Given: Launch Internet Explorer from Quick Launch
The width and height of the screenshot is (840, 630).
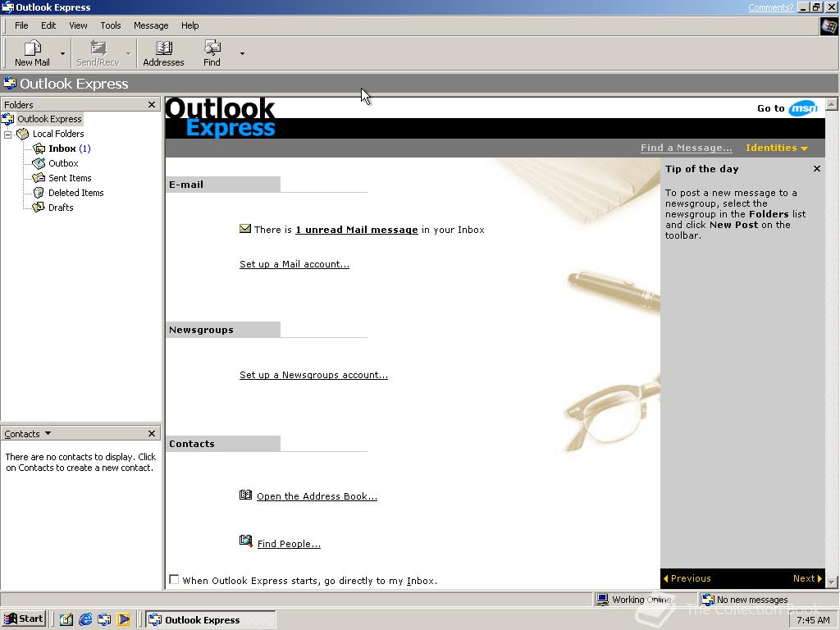Looking at the screenshot, I should point(85,620).
